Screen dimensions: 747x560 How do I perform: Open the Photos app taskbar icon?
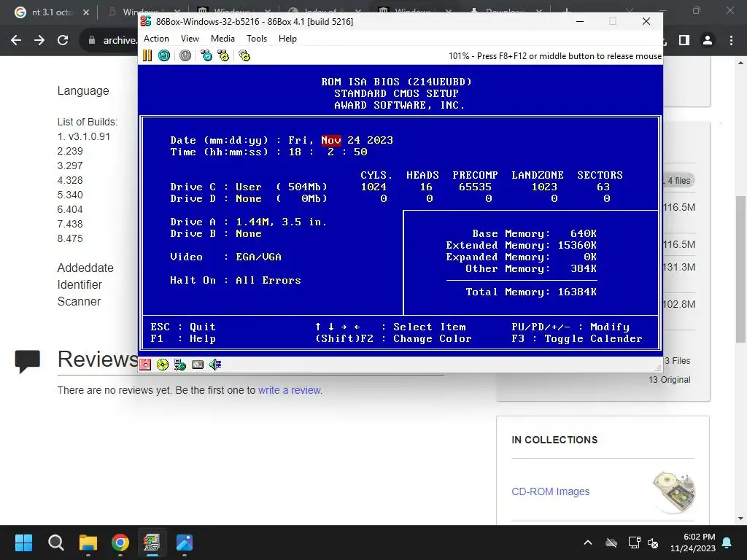185,542
